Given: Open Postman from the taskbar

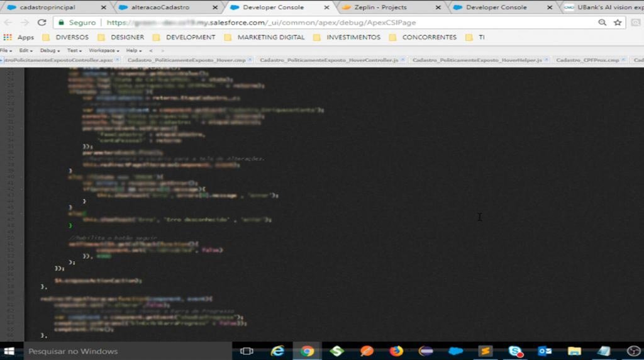Looking at the screenshot, I should click(x=367, y=351).
